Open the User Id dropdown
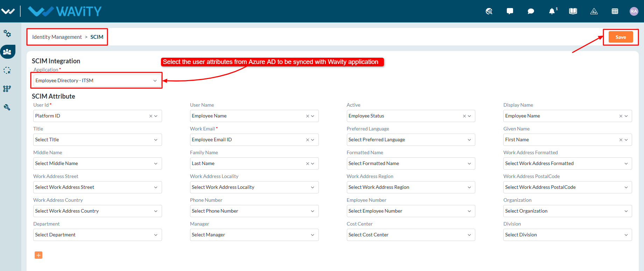Image resolution: width=644 pixels, height=271 pixels. (x=98, y=116)
